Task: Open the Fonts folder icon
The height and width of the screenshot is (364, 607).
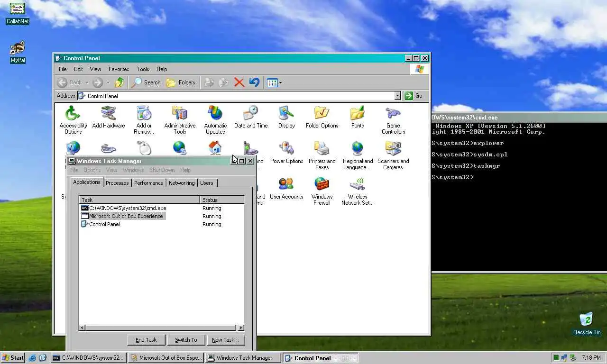Action: (358, 117)
